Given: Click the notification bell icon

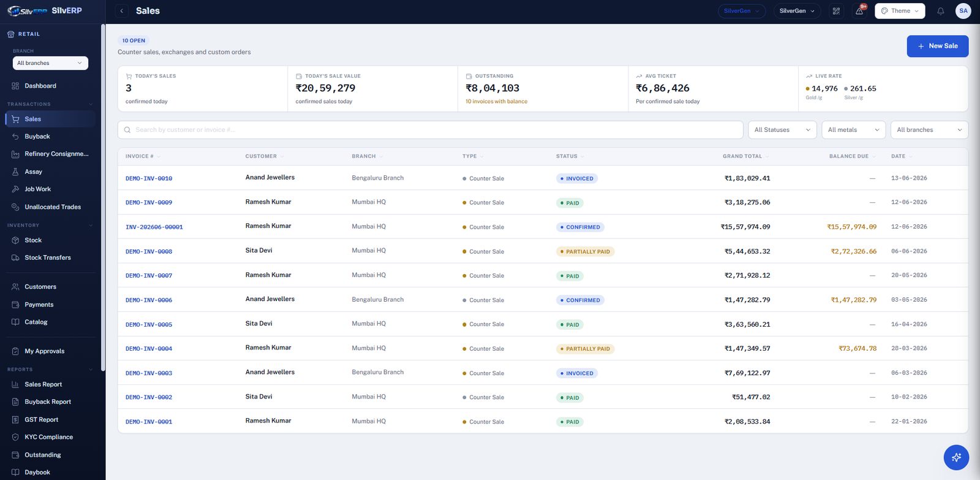Looking at the screenshot, I should (x=941, y=11).
